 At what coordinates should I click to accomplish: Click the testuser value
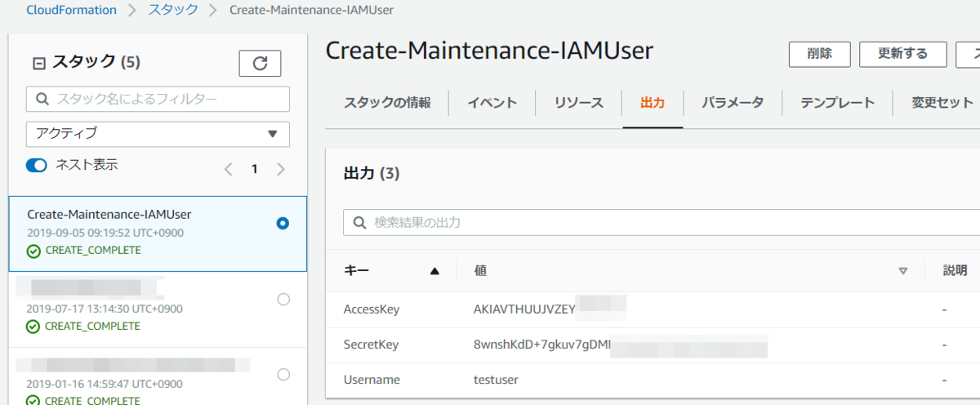(x=496, y=380)
